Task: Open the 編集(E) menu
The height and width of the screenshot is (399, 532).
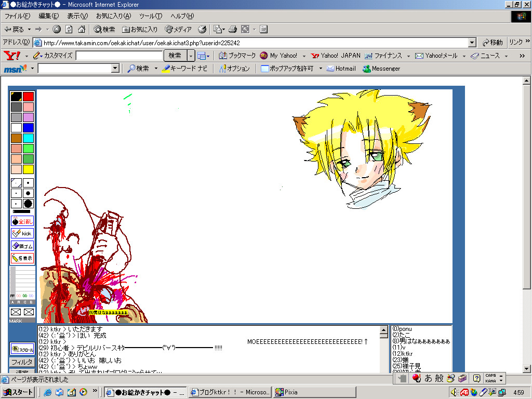Action: tap(48, 16)
